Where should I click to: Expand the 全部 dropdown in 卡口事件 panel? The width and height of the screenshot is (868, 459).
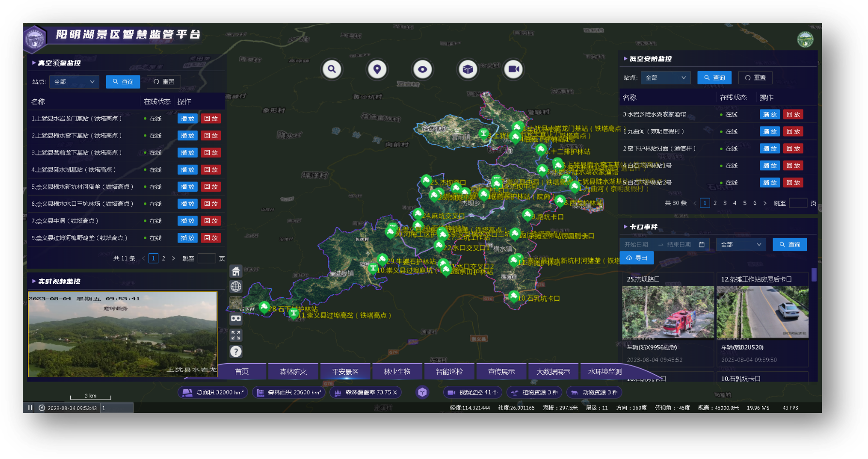click(741, 245)
